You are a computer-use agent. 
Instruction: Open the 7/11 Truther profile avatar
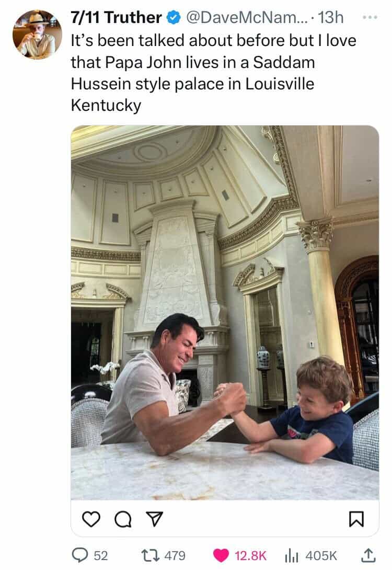[37, 35]
